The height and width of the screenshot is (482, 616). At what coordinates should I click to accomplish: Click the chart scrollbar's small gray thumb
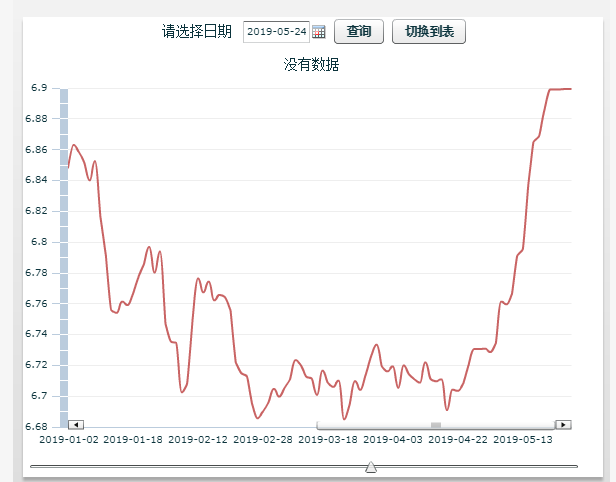click(436, 425)
